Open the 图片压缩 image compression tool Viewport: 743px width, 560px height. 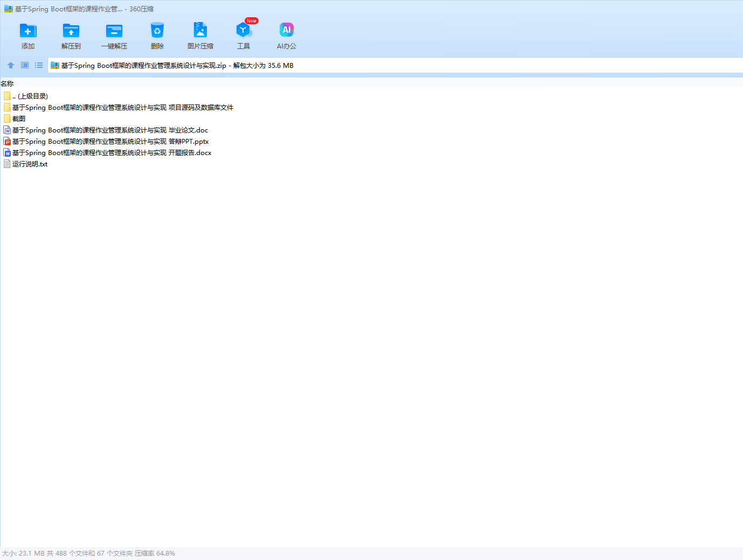pyautogui.click(x=200, y=30)
